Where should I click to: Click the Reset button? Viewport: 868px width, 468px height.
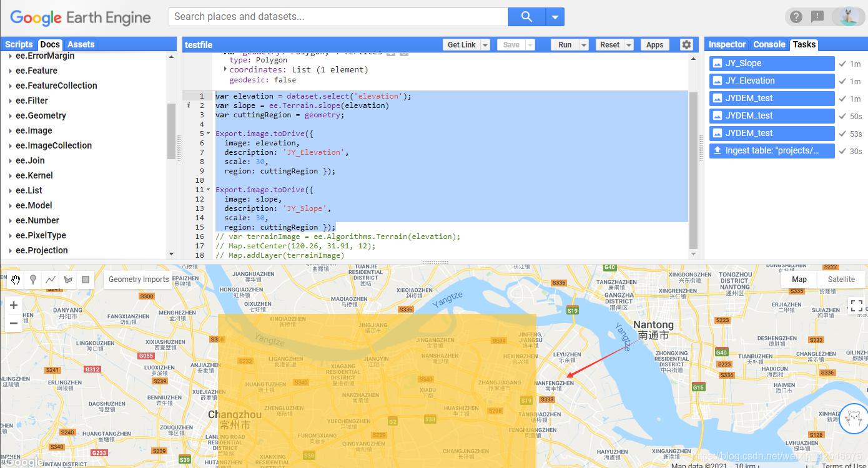(x=609, y=45)
